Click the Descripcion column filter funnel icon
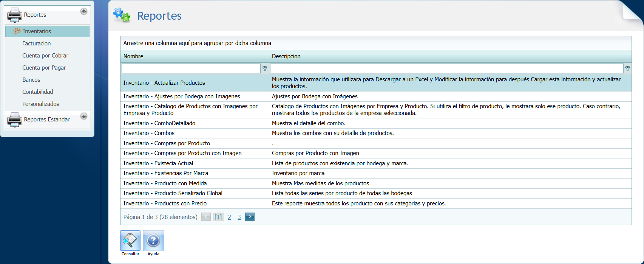The height and width of the screenshot is (264, 644). point(627,68)
